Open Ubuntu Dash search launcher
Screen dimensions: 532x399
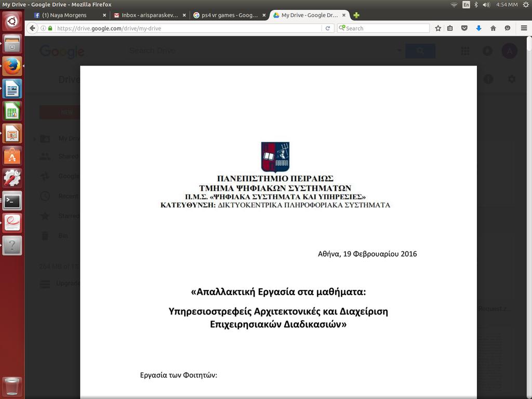tap(12, 21)
